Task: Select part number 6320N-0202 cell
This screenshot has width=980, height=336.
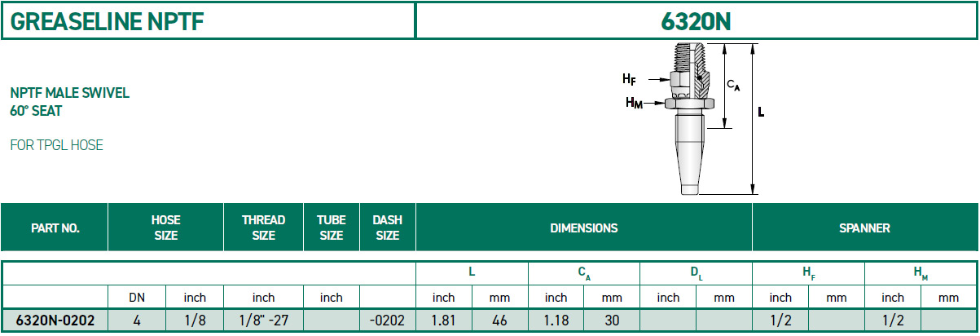Action: tap(55, 321)
